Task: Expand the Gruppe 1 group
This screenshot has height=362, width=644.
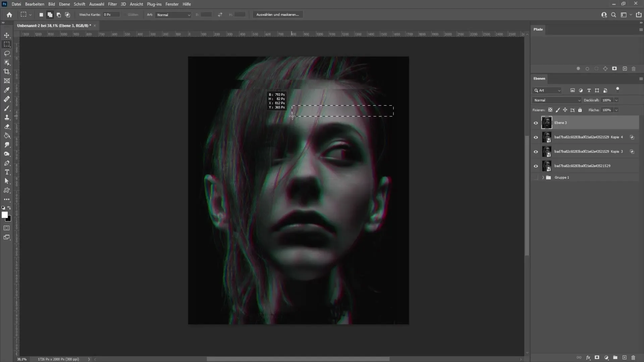Action: coord(543,178)
